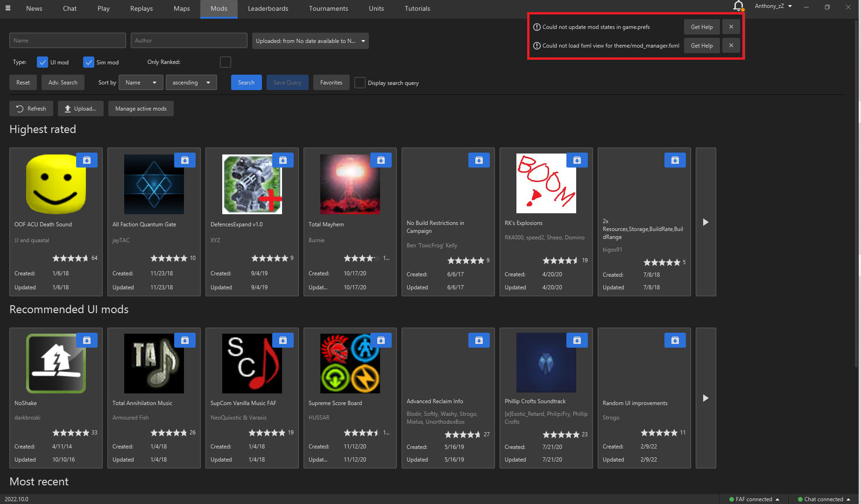Click the Save Query button

click(x=288, y=83)
